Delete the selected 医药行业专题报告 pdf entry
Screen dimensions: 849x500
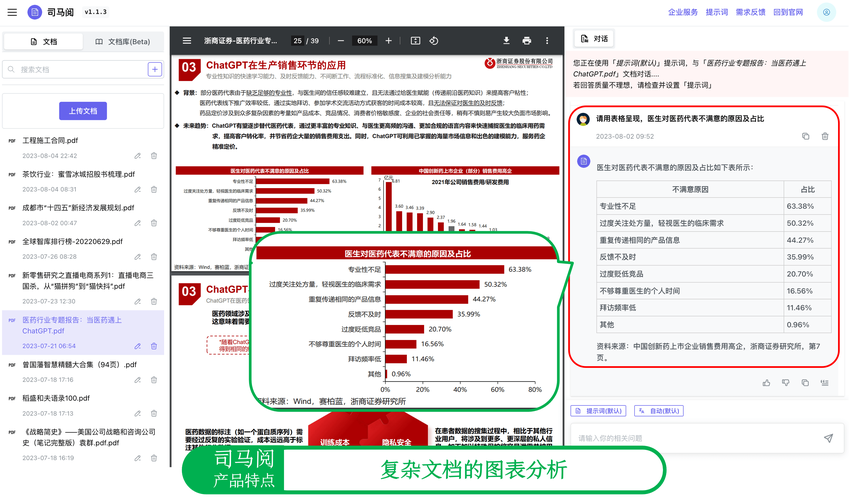click(154, 346)
